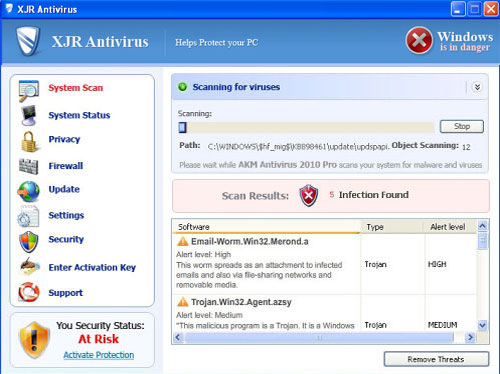Click the Update globe icon
The width and height of the screenshot is (500, 374).
tap(29, 191)
